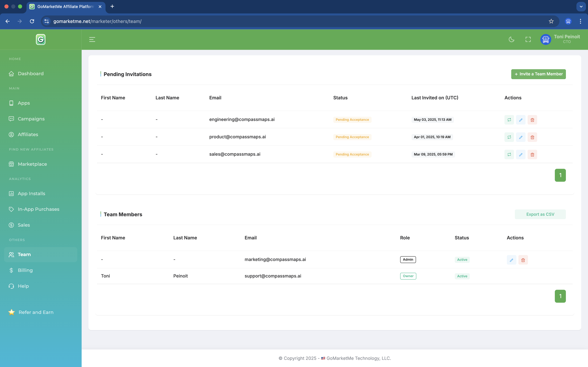Click Pending Acceptance badge for sales@compassmaps.ai
Image resolution: width=588 pixels, height=367 pixels.
(352, 154)
